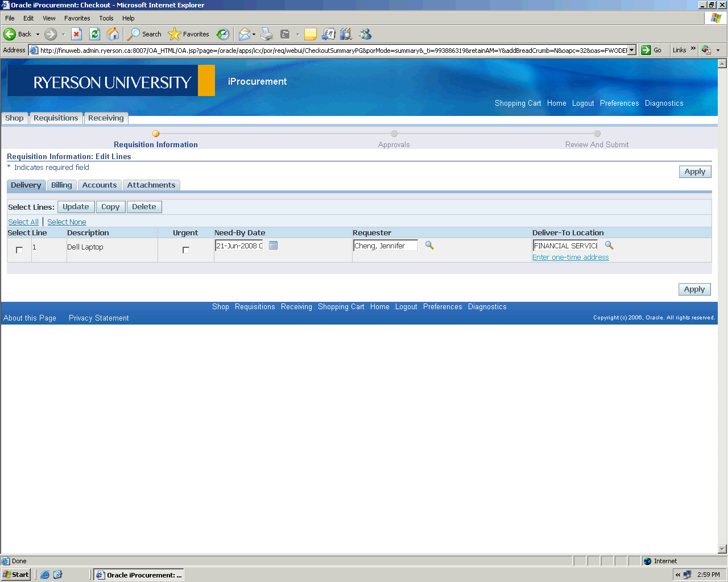Click the browser Refresh icon
Image resolution: width=728 pixels, height=582 pixels.
(95, 34)
